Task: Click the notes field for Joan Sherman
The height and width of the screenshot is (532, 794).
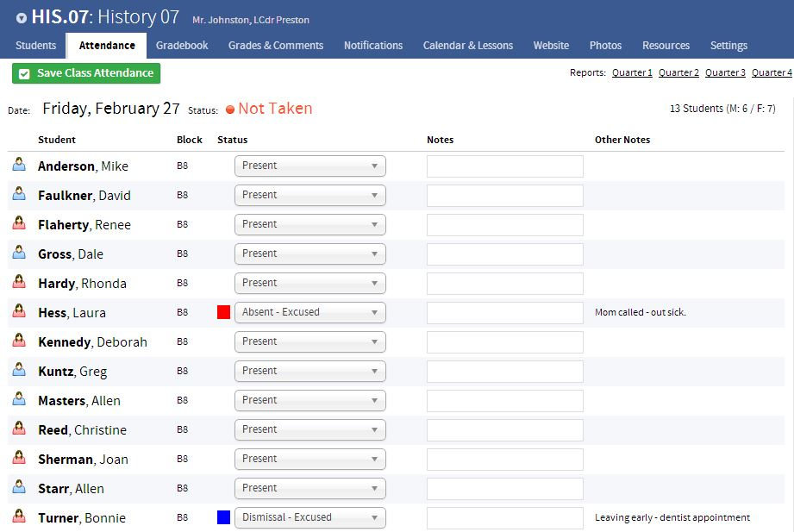Action: [505, 460]
